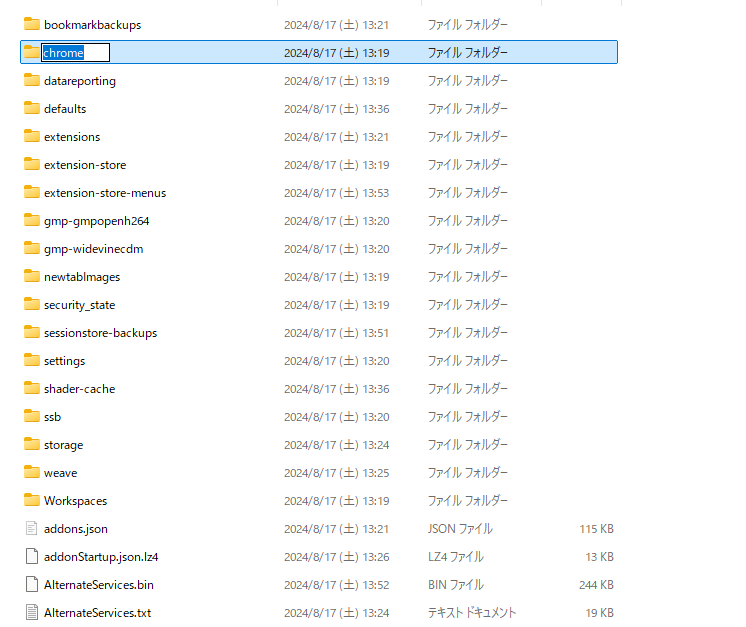Image resolution: width=746 pixels, height=627 pixels.
Task: Select the shader-cache folder name
Action: 79,389
